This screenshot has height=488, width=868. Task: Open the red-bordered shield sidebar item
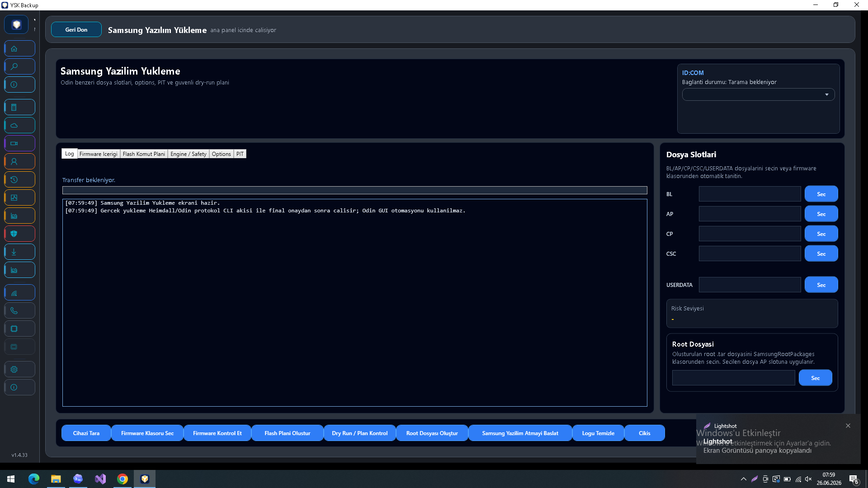click(x=19, y=234)
